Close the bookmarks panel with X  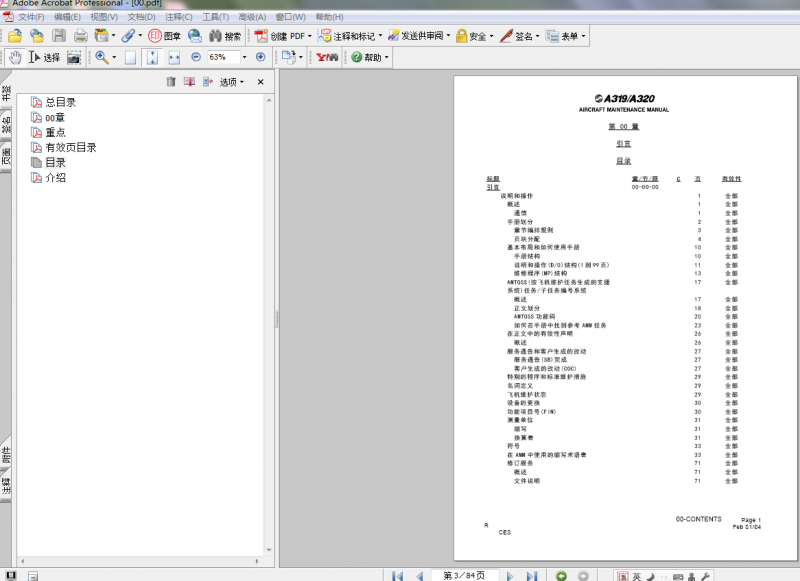261,82
